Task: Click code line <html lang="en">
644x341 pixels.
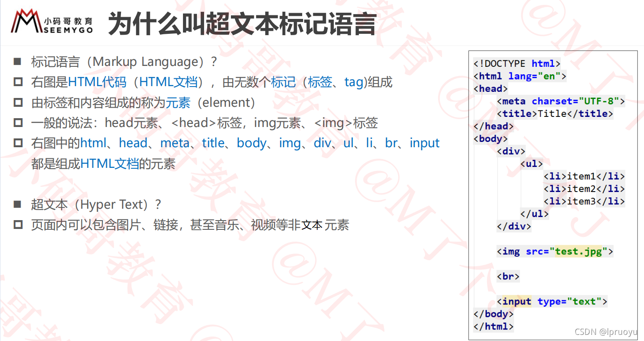Action: pos(520,76)
